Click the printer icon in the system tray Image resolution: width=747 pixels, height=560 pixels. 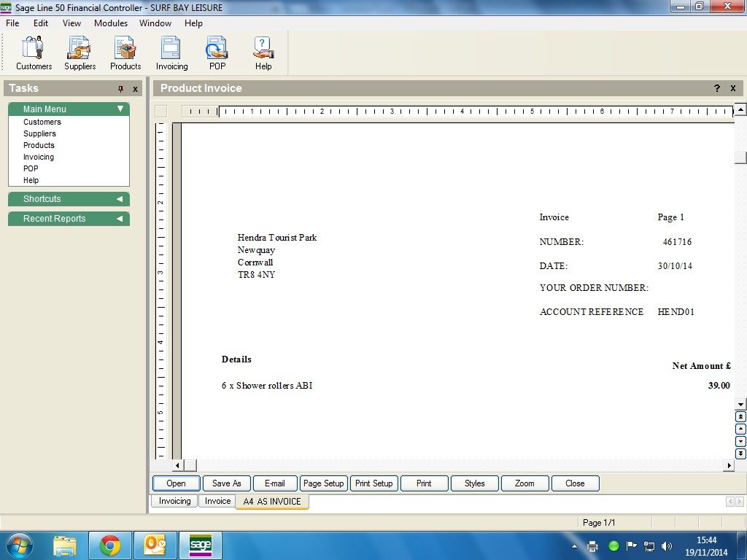pyautogui.click(x=592, y=546)
